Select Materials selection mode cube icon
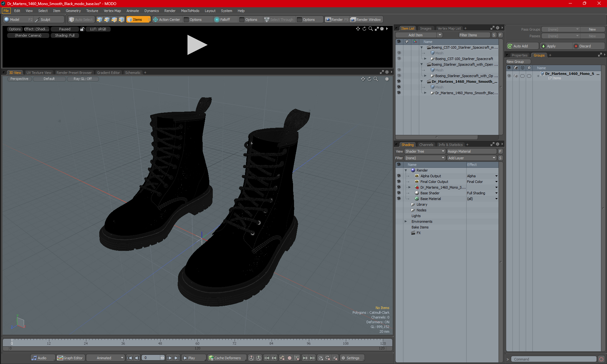 (121, 20)
